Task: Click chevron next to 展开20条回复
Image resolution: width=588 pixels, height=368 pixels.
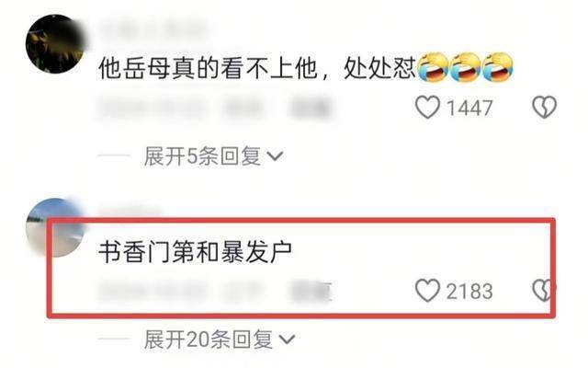Action: [288, 339]
